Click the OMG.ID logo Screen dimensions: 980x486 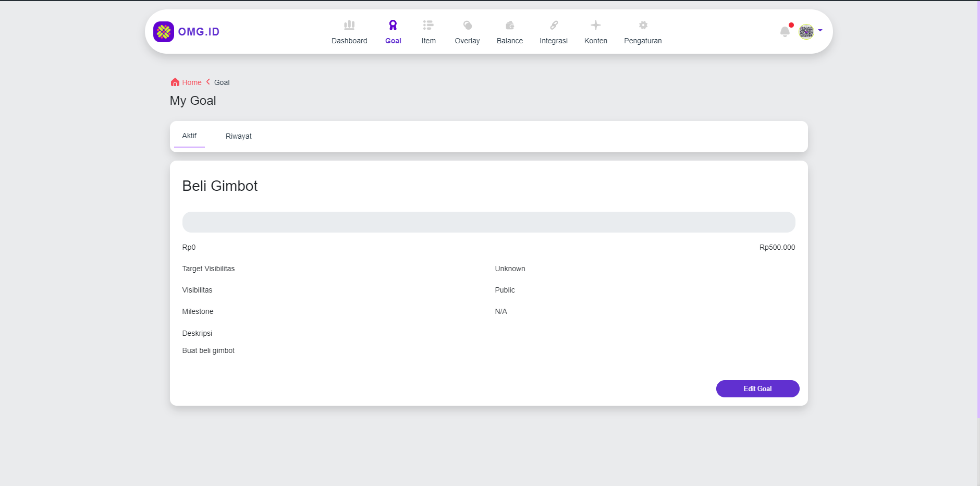click(186, 32)
